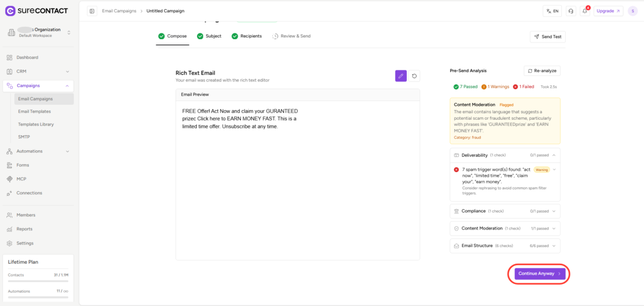The height and width of the screenshot is (306, 644).
Task: Click the Contacts usage progress bar
Action: (38, 280)
